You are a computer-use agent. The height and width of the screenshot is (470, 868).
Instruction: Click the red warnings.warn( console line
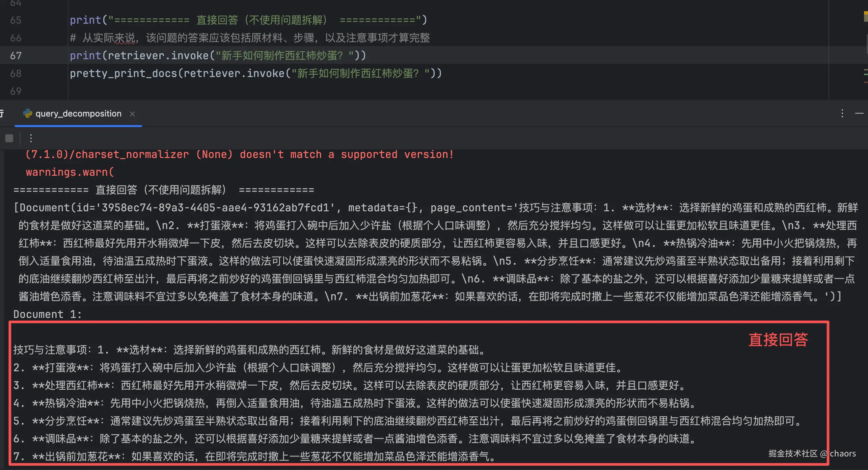[70, 172]
